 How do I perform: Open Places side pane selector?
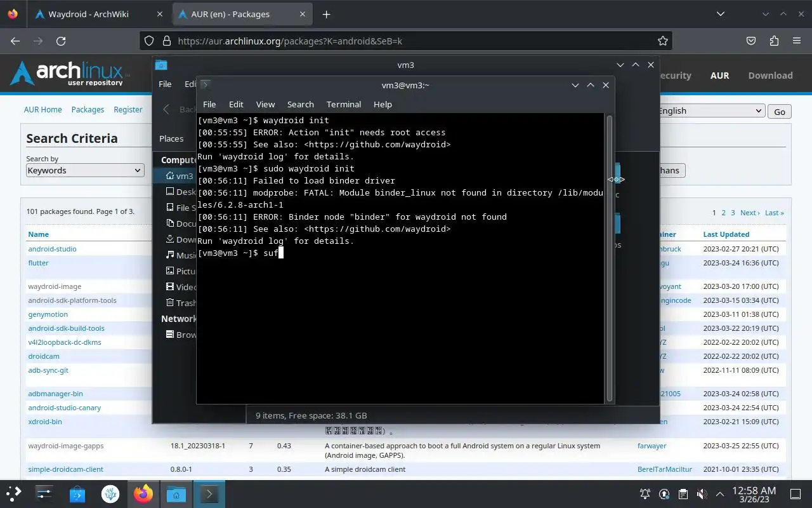tap(171, 138)
